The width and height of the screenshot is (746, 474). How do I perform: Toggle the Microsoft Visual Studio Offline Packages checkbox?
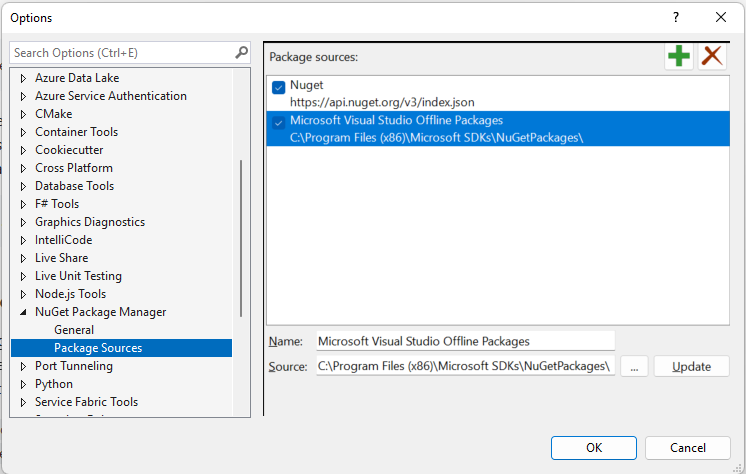[x=278, y=123]
